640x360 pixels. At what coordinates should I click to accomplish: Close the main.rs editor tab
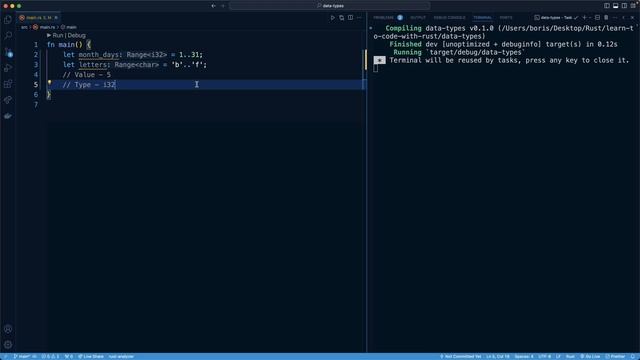[56, 18]
